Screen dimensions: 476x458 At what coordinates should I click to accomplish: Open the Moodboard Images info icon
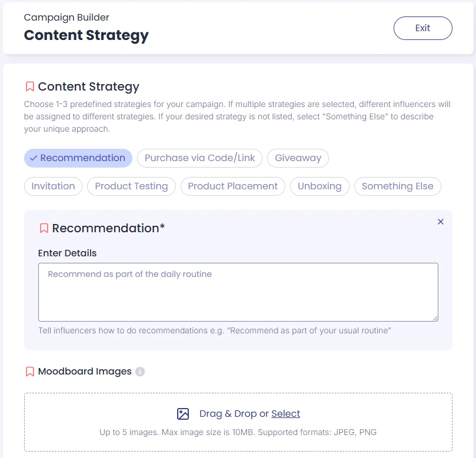tap(140, 371)
